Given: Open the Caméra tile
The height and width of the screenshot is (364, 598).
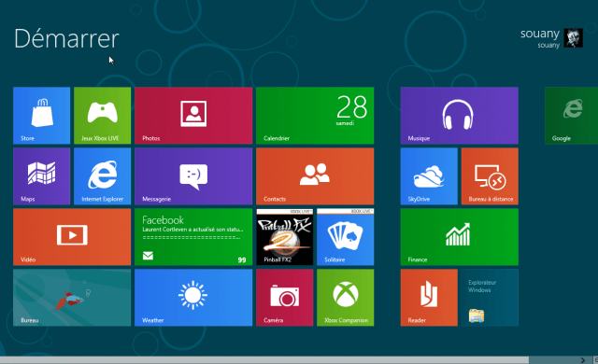Looking at the screenshot, I should click(284, 298).
